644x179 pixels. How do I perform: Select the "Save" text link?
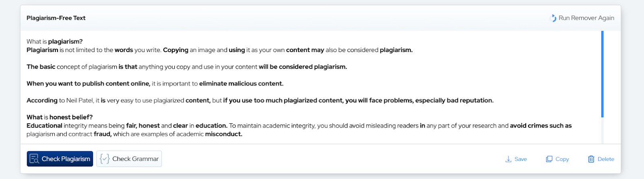tap(520, 159)
